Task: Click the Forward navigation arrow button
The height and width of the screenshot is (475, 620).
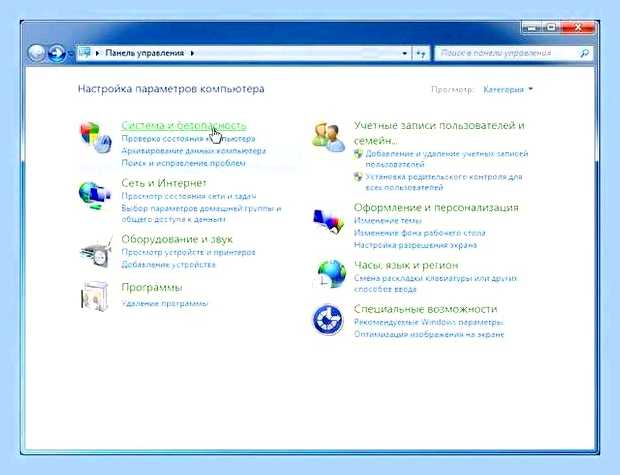Action: [57, 53]
